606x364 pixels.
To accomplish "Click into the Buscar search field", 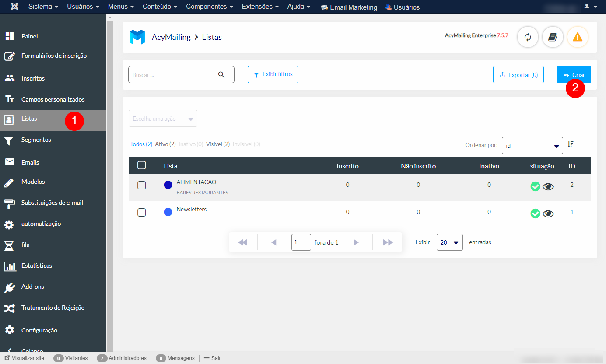I will pyautogui.click(x=173, y=75).
